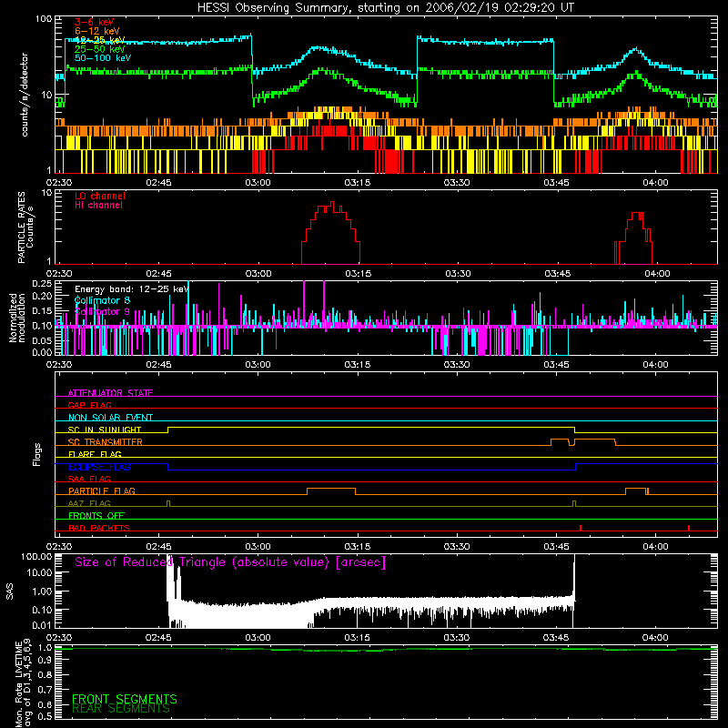Click the 0.25 value on the modulation axis

(x=42, y=283)
